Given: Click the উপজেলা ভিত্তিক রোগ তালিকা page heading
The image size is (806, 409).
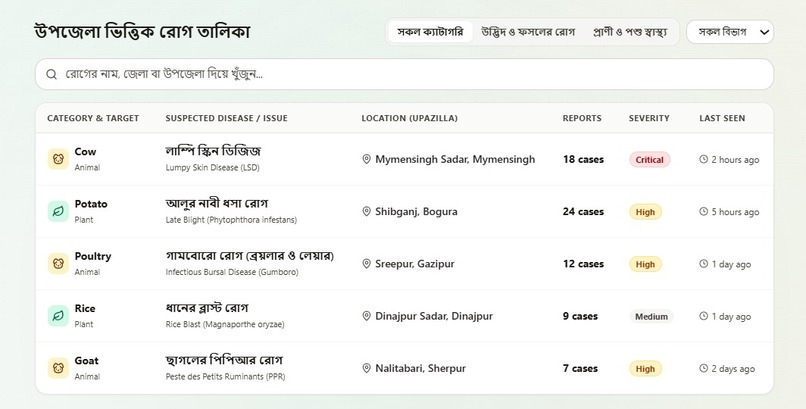Looking at the screenshot, I should 142,32.
